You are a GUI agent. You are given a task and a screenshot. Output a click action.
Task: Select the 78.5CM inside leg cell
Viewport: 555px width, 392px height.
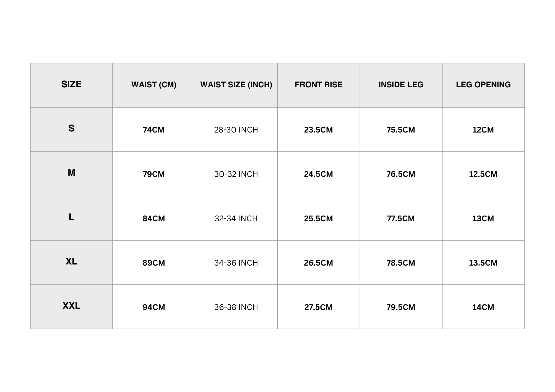[401, 263]
